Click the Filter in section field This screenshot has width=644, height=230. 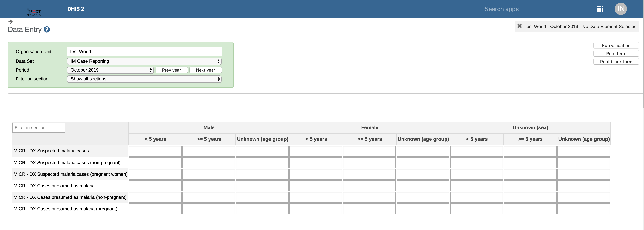pos(39,128)
